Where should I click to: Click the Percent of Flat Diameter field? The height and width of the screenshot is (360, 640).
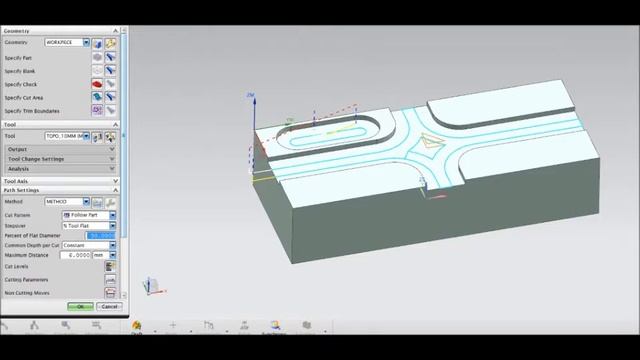click(x=100, y=236)
